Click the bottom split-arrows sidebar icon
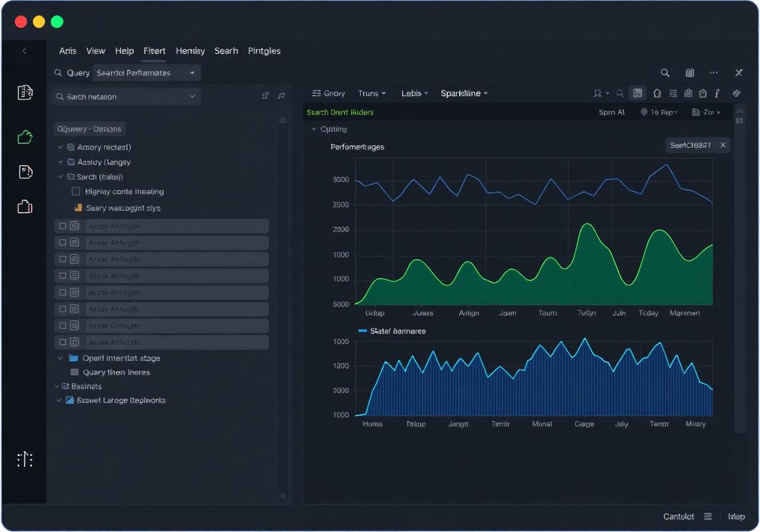The width and height of the screenshot is (760, 532). coord(25,460)
